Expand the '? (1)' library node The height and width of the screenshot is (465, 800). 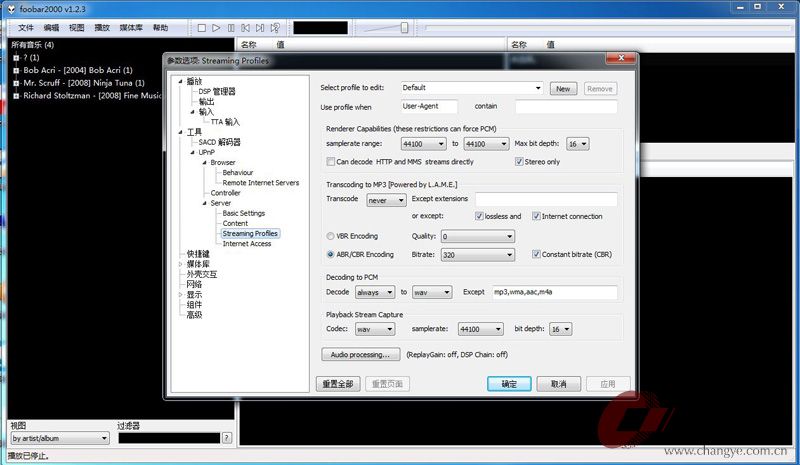(x=16, y=58)
